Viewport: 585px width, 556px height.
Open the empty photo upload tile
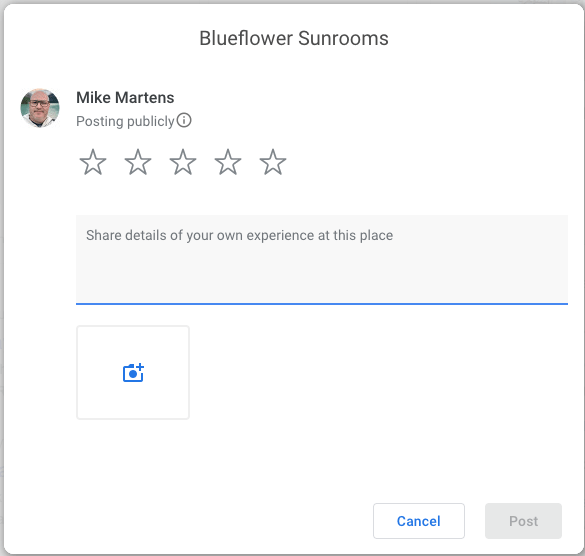tap(133, 372)
